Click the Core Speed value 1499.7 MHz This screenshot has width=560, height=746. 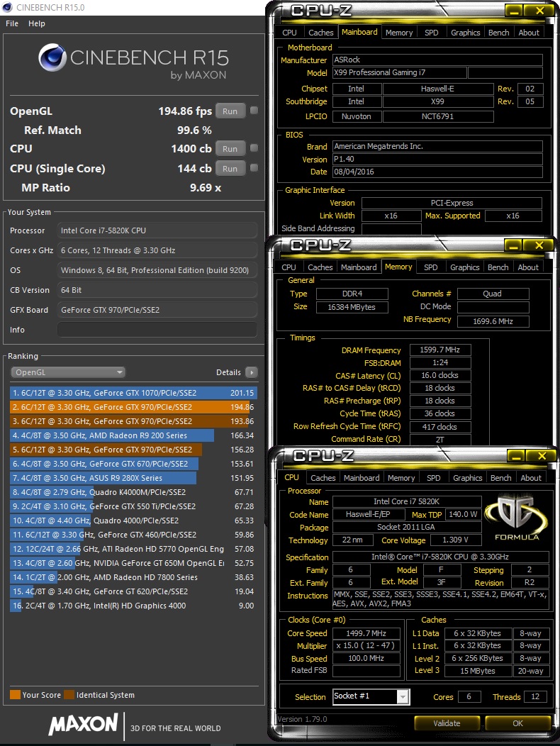(x=366, y=633)
